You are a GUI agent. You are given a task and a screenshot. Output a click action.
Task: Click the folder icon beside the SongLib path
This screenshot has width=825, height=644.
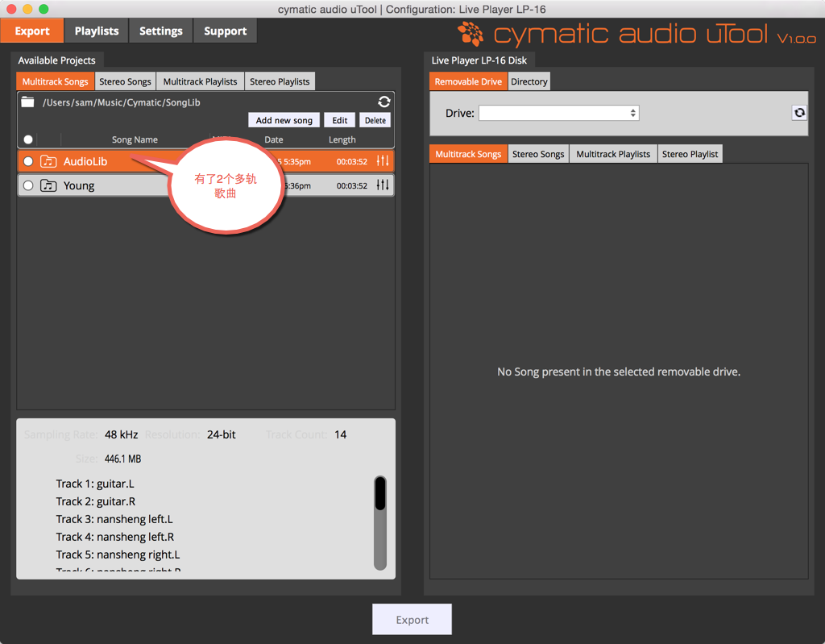click(27, 102)
